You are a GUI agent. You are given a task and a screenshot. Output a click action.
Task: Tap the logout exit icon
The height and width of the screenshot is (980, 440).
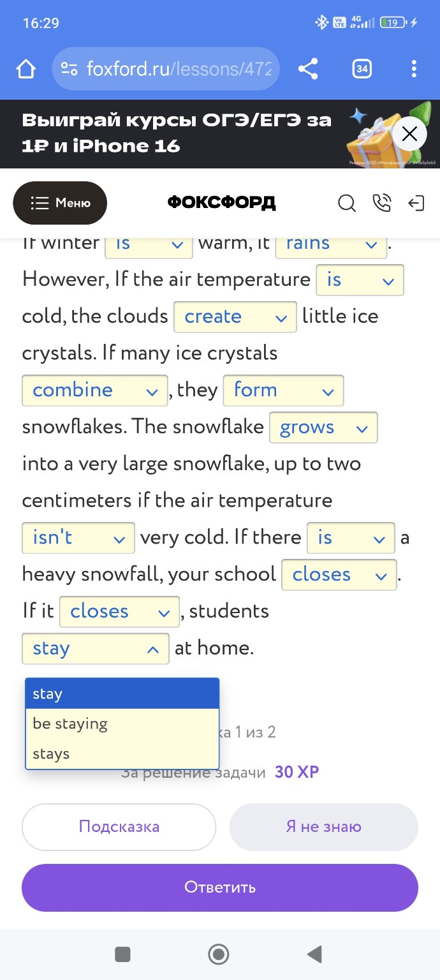(x=416, y=204)
